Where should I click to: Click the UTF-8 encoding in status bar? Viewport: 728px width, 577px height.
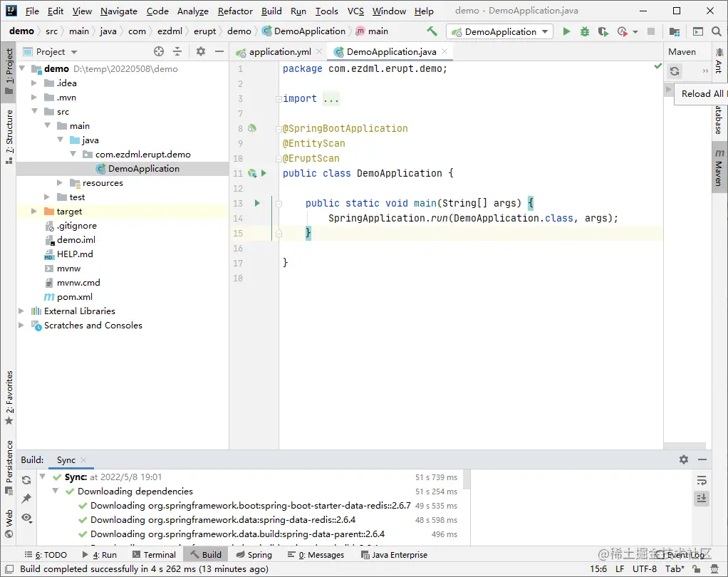pyautogui.click(x=645, y=568)
